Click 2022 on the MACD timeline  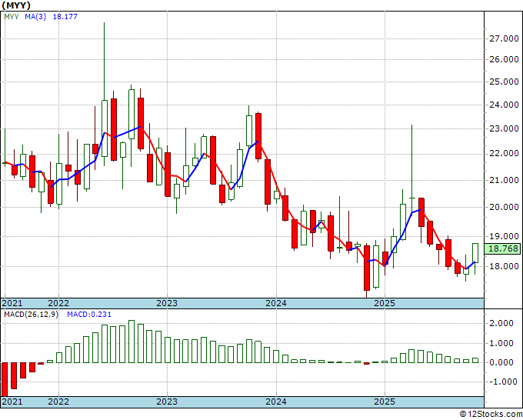pos(58,402)
